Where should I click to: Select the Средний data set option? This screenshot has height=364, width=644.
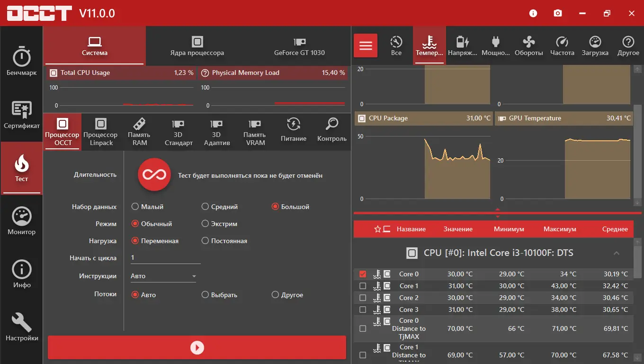[220, 207]
